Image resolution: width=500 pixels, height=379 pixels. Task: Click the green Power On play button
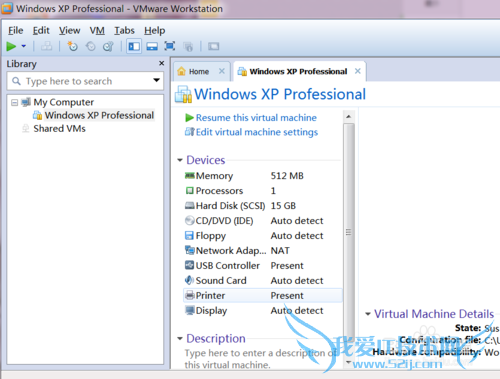(x=11, y=46)
